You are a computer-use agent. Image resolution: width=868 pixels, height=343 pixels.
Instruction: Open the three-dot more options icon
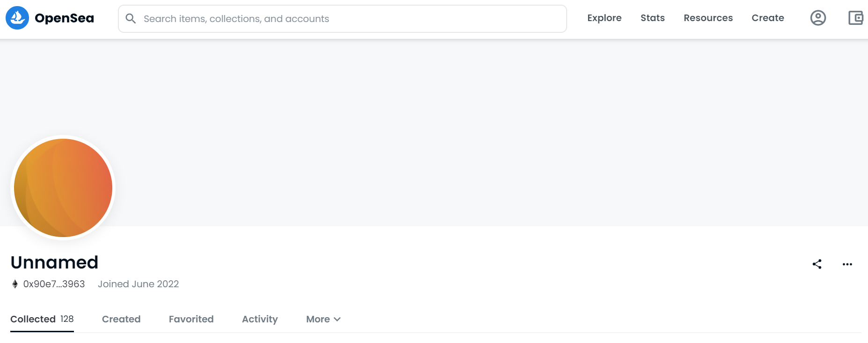(x=847, y=264)
